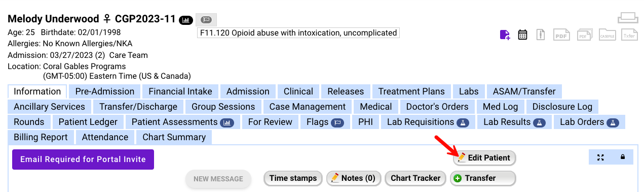Click the zip archive file icon
644x192 pixels.
click(x=541, y=35)
